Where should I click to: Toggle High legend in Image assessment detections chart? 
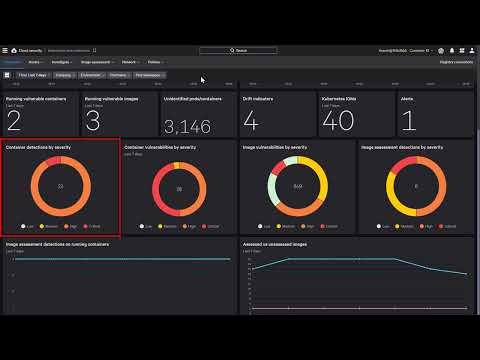pos(426,226)
